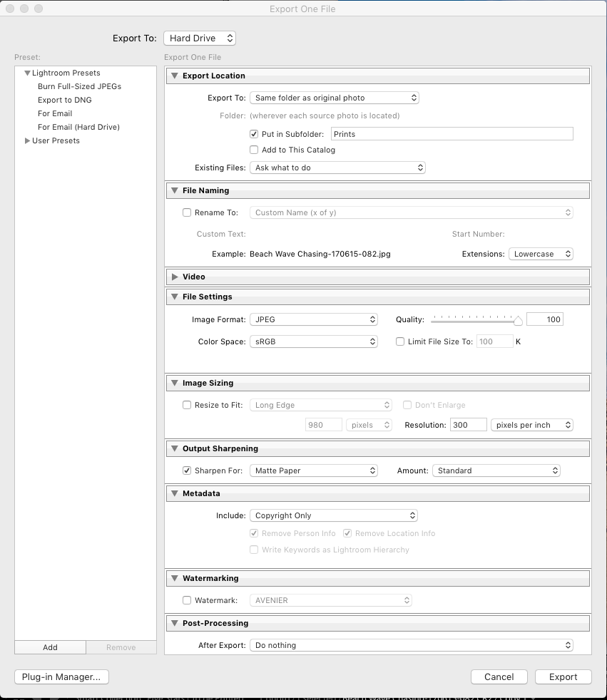Uncheck Put in Subfolder checkbox
The image size is (607, 700).
254,134
